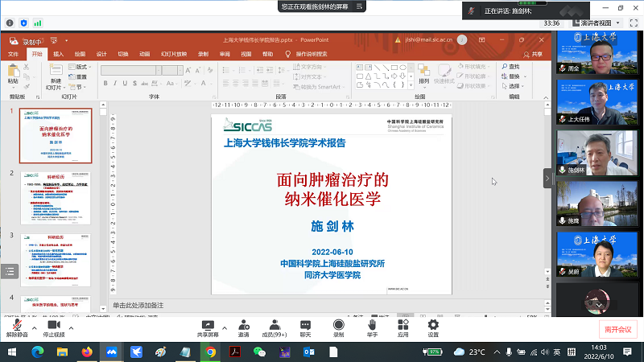Image resolution: width=644 pixels, height=362 pixels.
Task: Collapse the PowerPoint ribbon chevron
Action: tap(546, 97)
